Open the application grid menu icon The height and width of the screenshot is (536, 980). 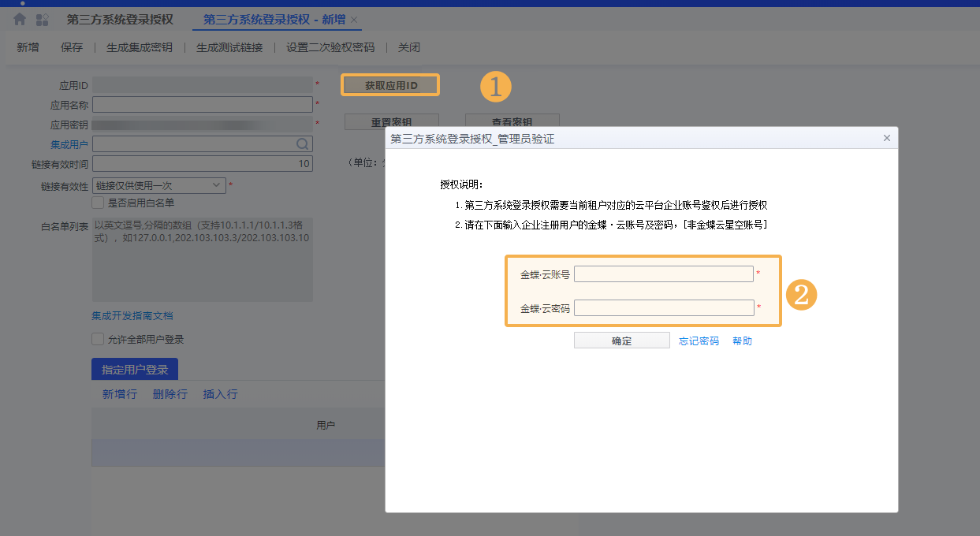(x=43, y=20)
